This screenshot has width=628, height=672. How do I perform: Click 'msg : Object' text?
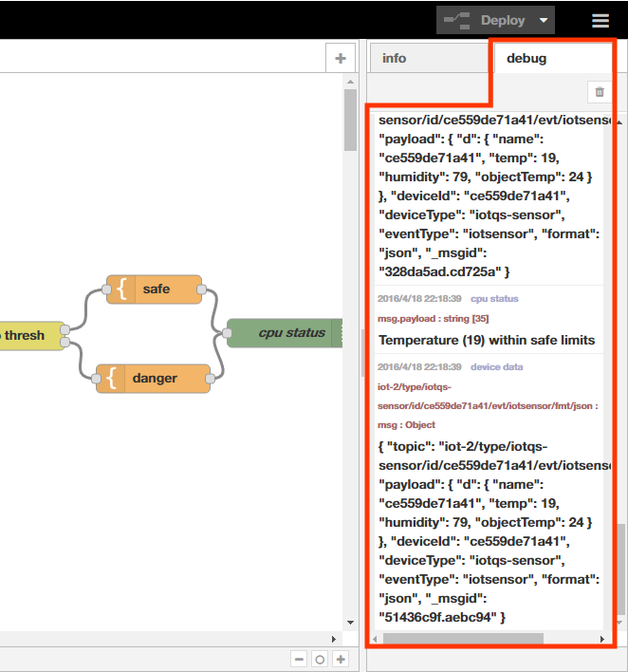[406, 424]
